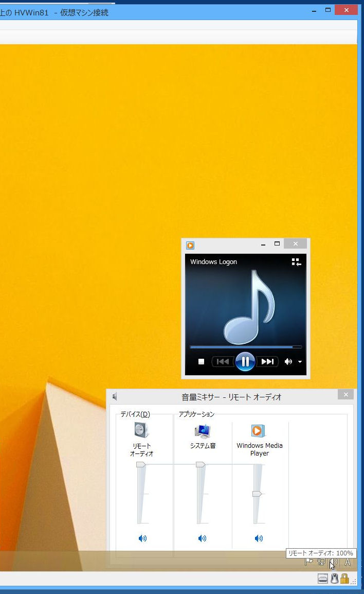This screenshot has height=594, width=364.
Task: Close the 音量ミキサー window
Action: pyautogui.click(x=346, y=394)
